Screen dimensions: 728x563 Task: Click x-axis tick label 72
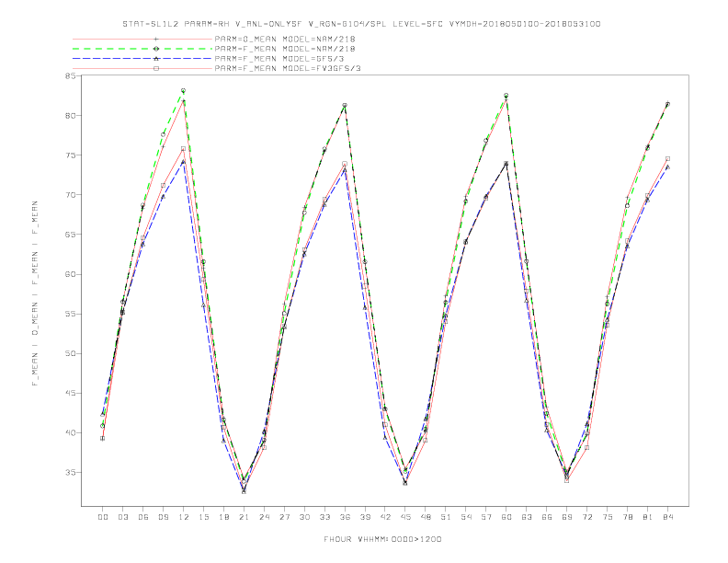tap(587, 517)
